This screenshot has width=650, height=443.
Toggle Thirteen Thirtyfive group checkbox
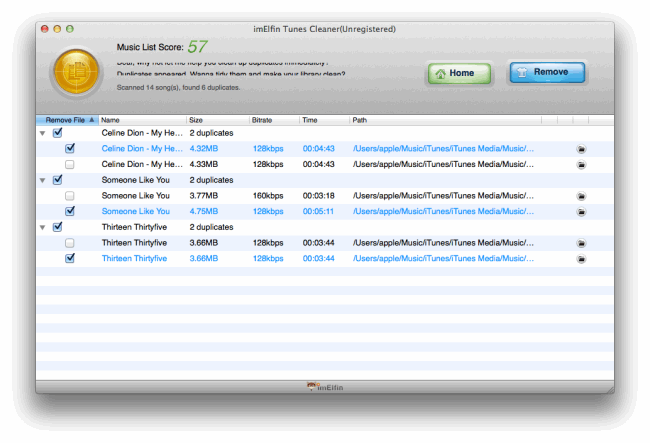pos(58,227)
